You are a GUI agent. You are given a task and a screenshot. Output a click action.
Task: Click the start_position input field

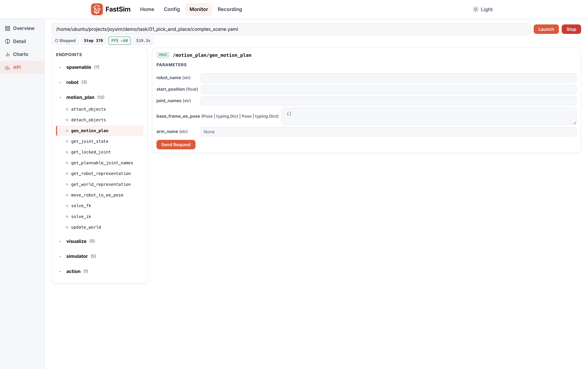point(389,89)
